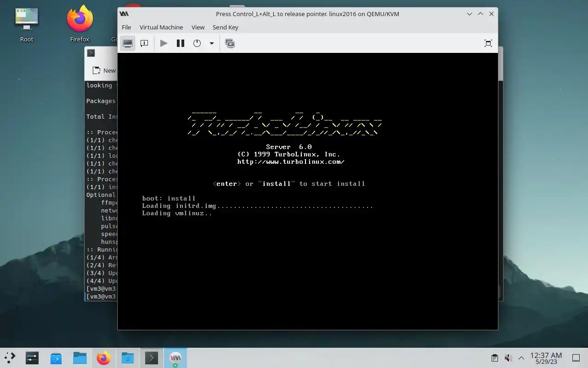The image size is (588, 368).
Task: Open the clipboard tray icon
Action: [495, 358]
